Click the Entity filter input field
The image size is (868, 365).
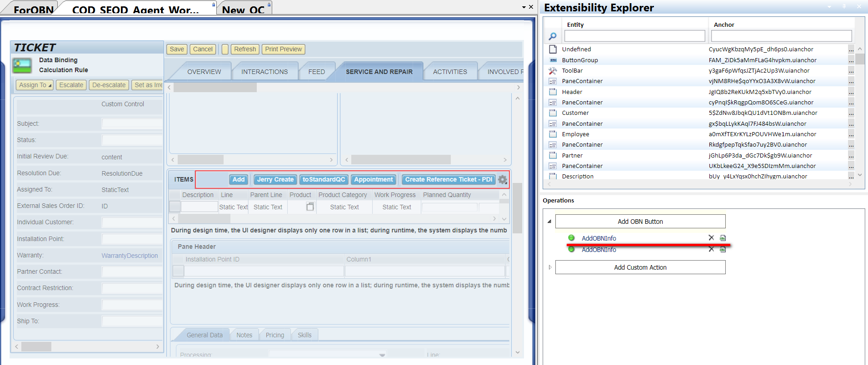point(634,36)
